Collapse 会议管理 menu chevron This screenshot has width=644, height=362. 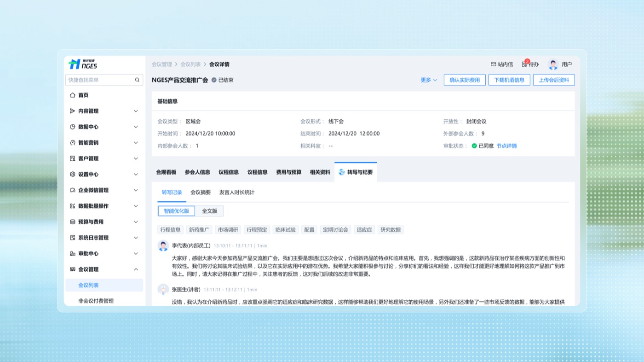136,269
